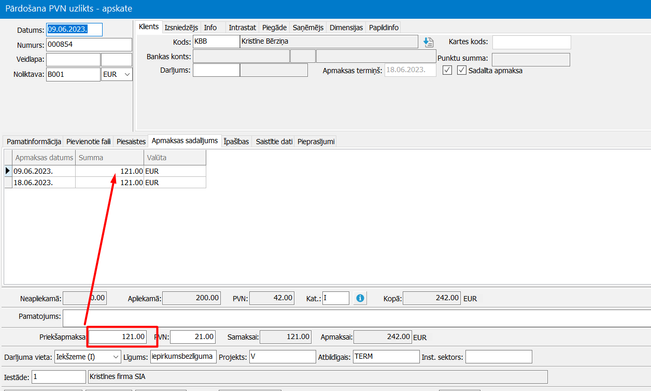Click the Apmaksas datums column header
The height and width of the screenshot is (391, 651).
44,158
